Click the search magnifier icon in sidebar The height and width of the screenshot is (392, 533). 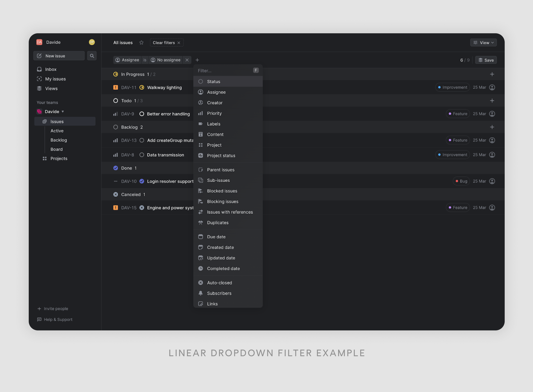pyautogui.click(x=92, y=56)
